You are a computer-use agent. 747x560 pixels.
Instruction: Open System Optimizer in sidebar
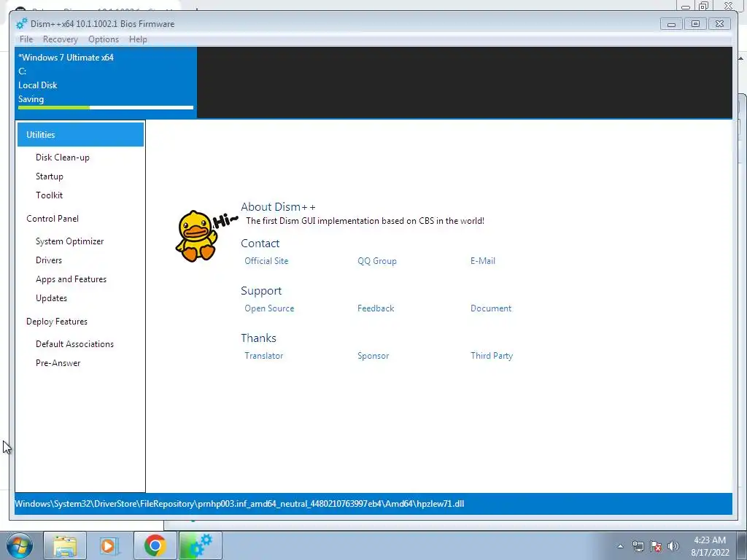69,241
